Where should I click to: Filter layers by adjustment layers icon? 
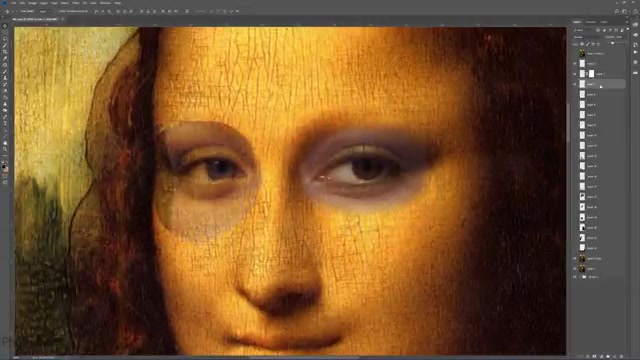604,30
